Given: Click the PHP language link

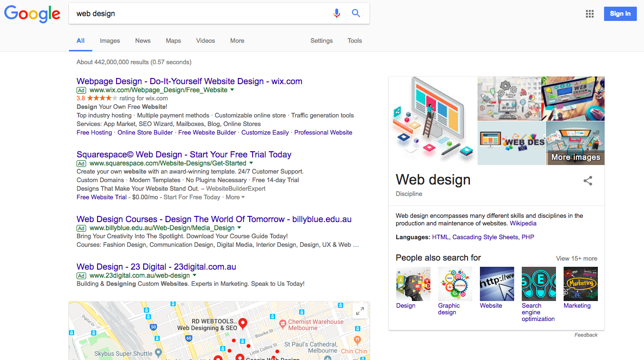Looking at the screenshot, I should 528,237.
